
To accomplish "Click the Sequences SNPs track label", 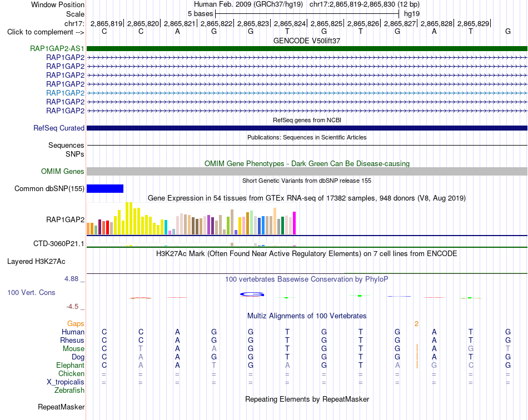I will coord(66,150).
